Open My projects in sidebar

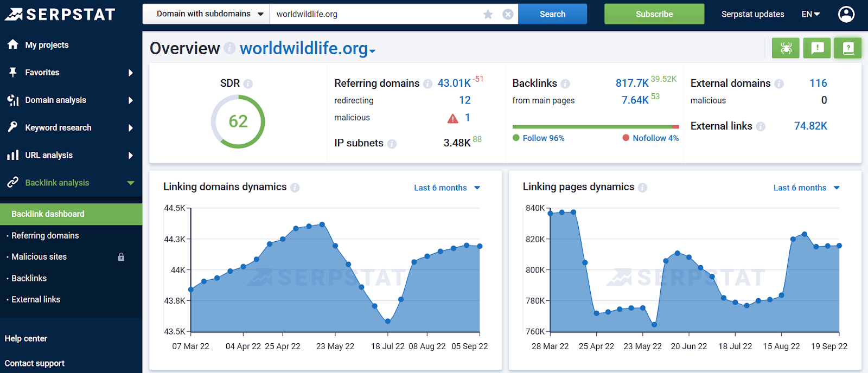click(47, 45)
